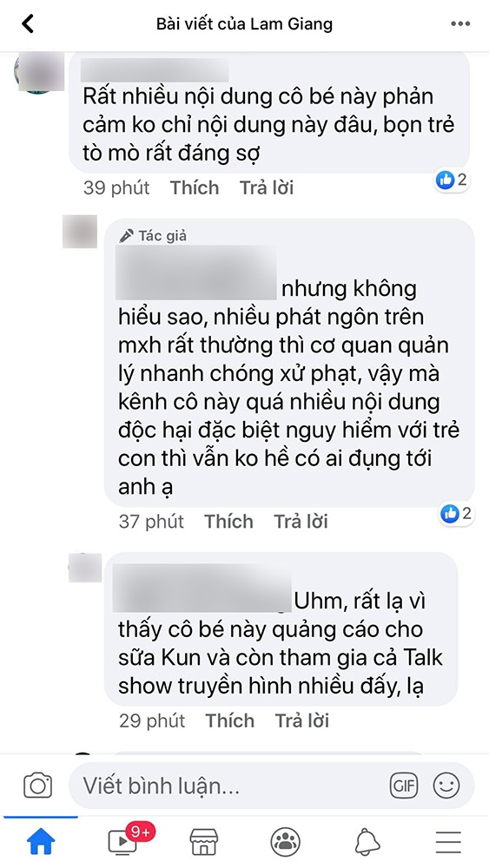The height and width of the screenshot is (868, 489).
Task: Open blurred avatar of first commenter
Action: [39, 73]
